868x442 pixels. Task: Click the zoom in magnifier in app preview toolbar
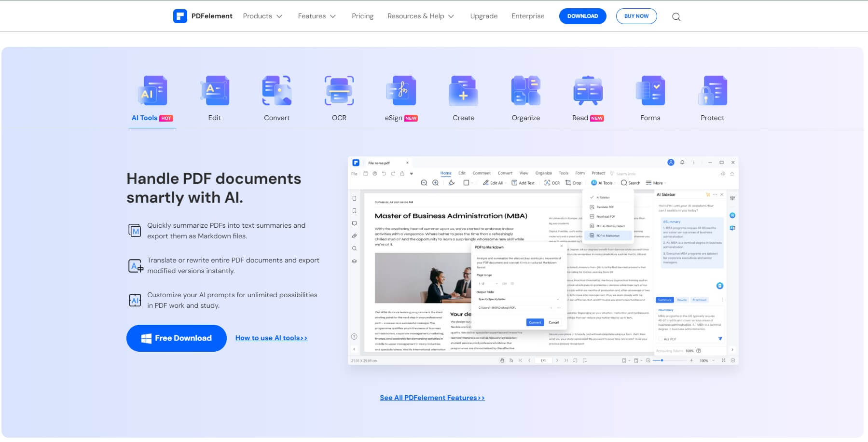coord(435,183)
